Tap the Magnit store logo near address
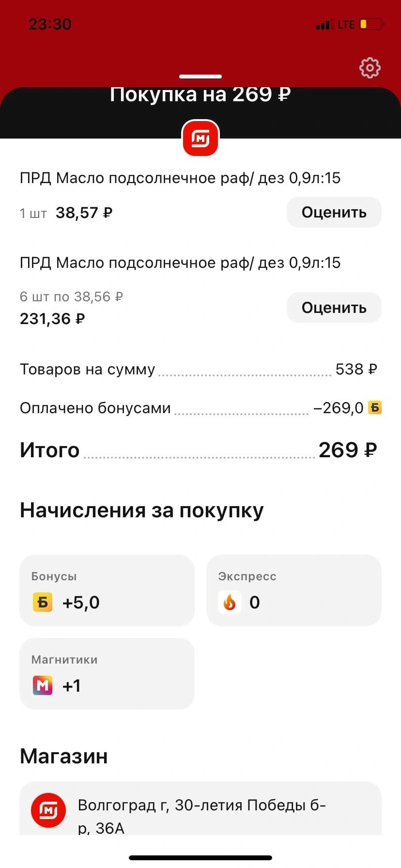Viewport: 401px width, 868px height. coord(48,810)
